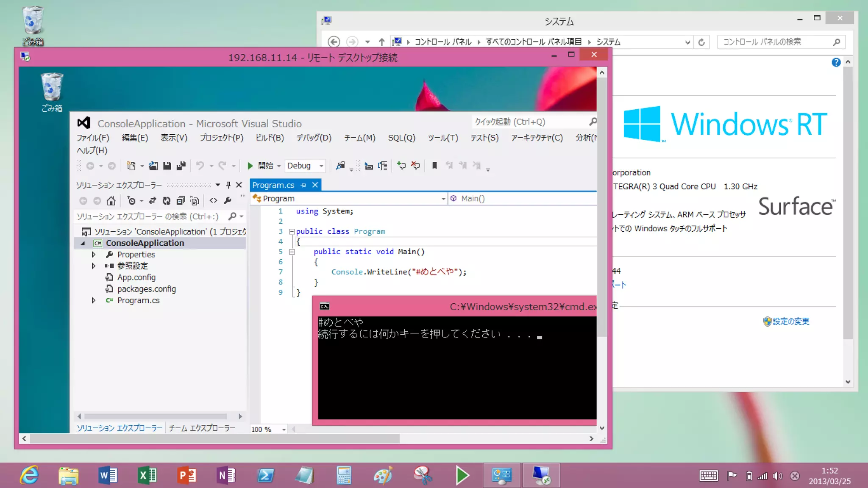Viewport: 868px width, 488px height.
Task: Click the View Code icon in Solution Explorer
Action: pos(214,201)
